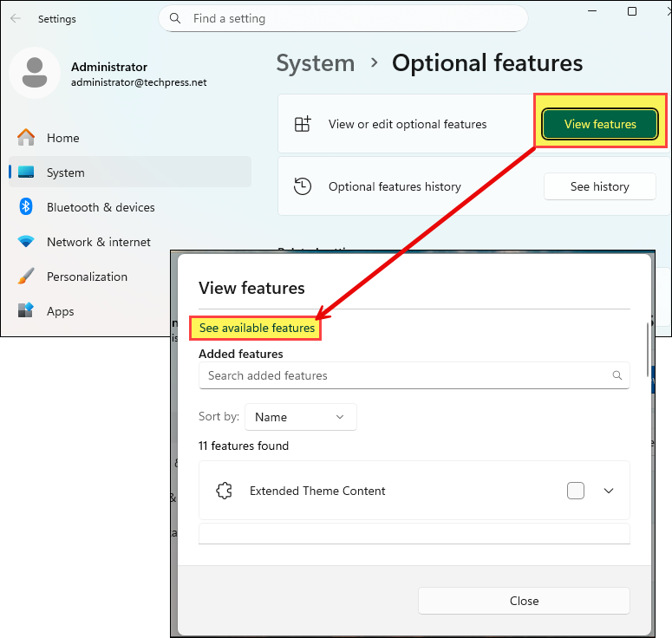Click the Apps icon in sidebar
This screenshot has width=672, height=638.
click(x=26, y=310)
